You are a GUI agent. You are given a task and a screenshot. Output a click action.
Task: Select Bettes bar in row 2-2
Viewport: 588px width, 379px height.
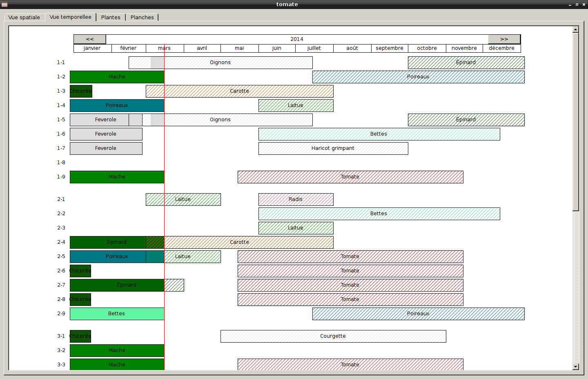[x=379, y=214]
